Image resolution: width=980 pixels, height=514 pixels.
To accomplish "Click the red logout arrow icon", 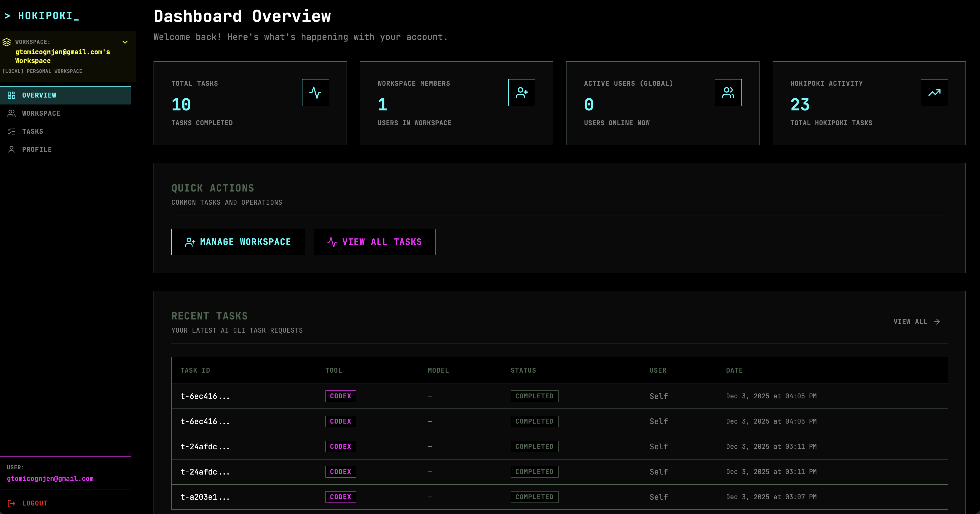I will tap(12, 503).
